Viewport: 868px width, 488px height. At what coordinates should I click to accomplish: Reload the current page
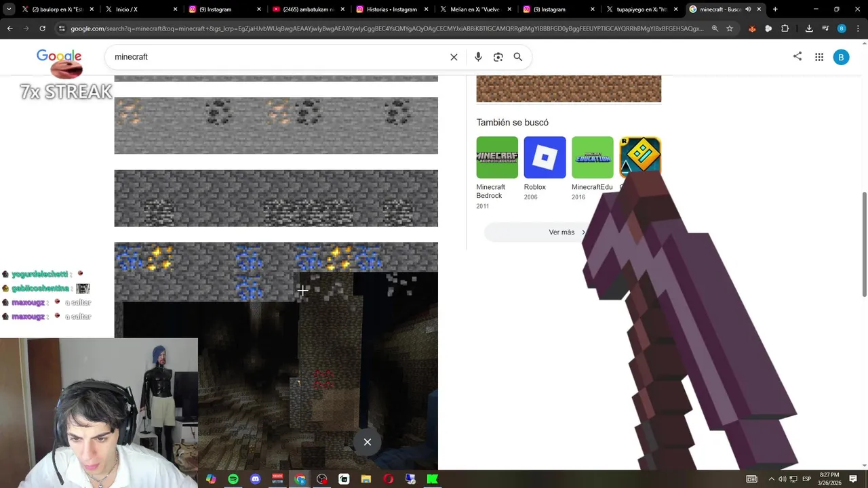(42, 28)
